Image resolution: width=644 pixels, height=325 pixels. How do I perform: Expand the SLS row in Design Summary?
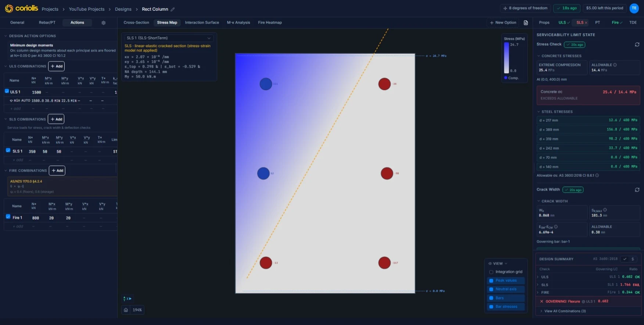click(x=537, y=285)
